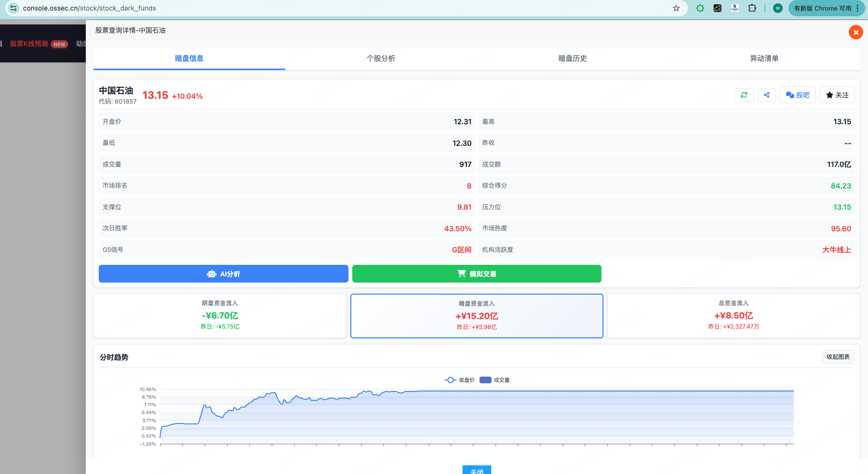This screenshot has width=868, height=474.
Task: Click the 成交量 value 917
Action: pos(465,165)
